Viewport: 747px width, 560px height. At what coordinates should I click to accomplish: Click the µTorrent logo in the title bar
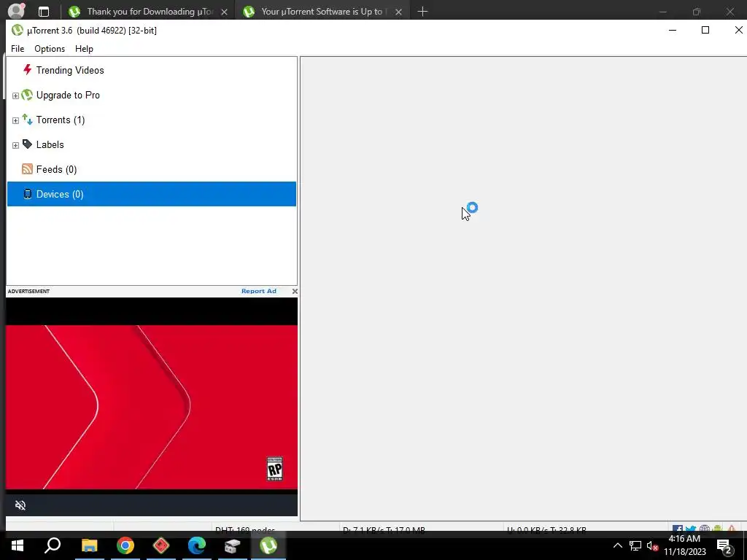click(x=18, y=30)
